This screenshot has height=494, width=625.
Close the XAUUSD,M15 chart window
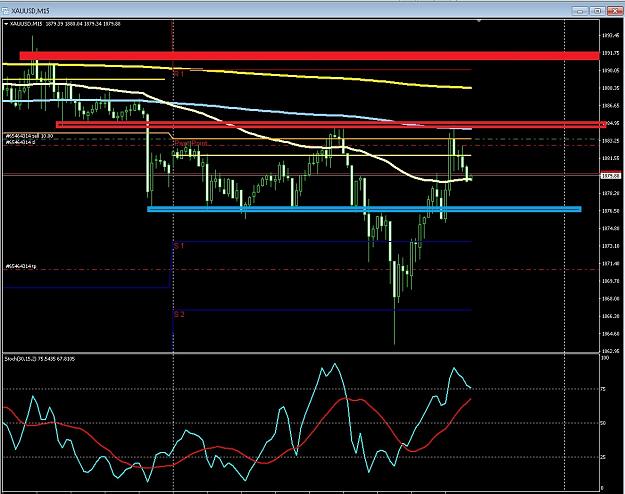(x=614, y=11)
